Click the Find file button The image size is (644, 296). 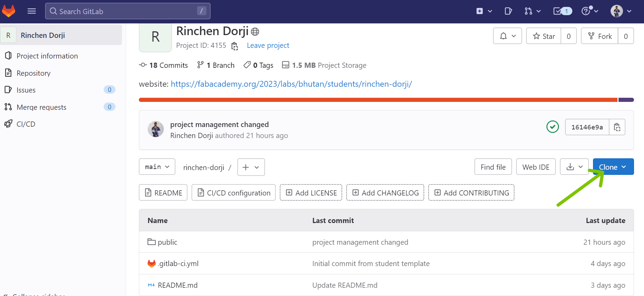(x=493, y=167)
